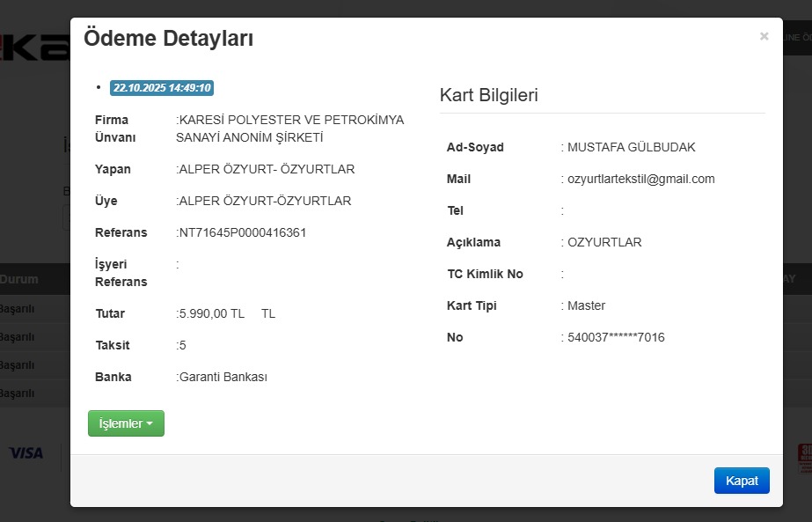Screen dimensions: 812x522
Task: Select the first Başarılı row in background
Action: [x=18, y=308]
